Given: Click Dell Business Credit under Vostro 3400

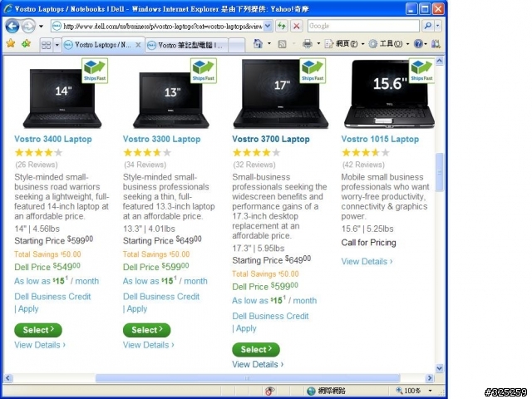Looking at the screenshot, I should 52,297.
